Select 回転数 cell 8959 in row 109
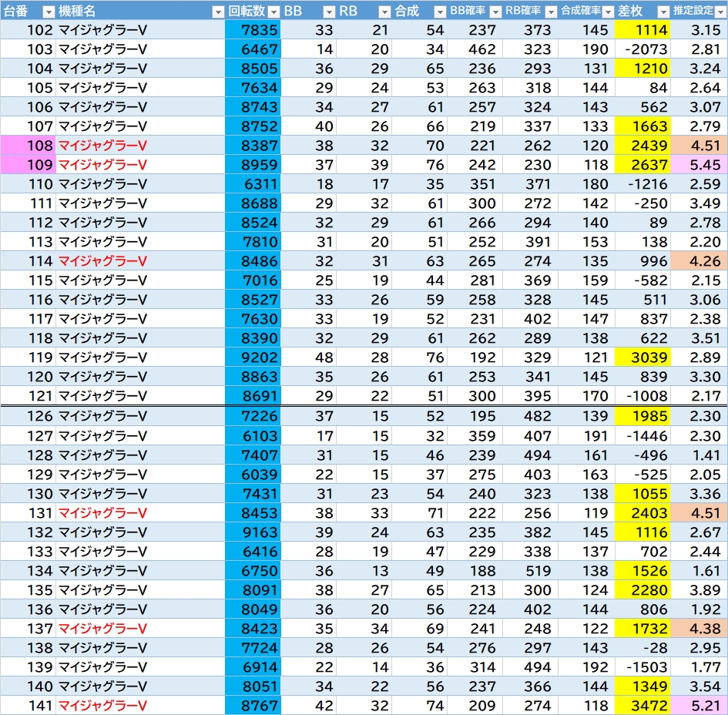This screenshot has width=728, height=715. tap(253, 164)
